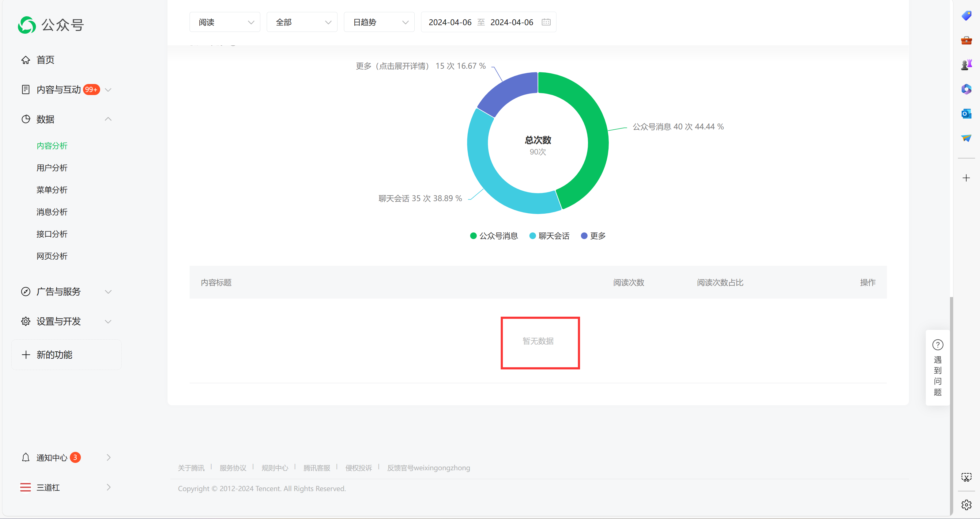
Task: Open browser sidebar settings gear icon
Action: [966, 505]
